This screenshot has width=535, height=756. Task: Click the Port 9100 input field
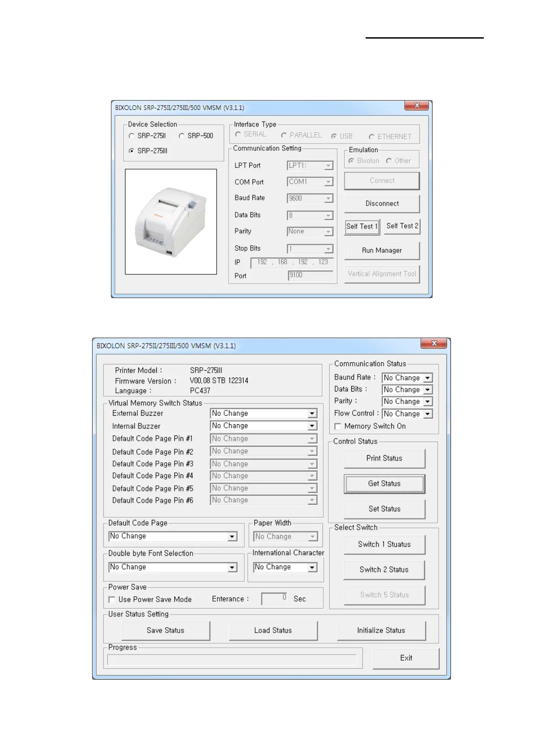coord(310,276)
